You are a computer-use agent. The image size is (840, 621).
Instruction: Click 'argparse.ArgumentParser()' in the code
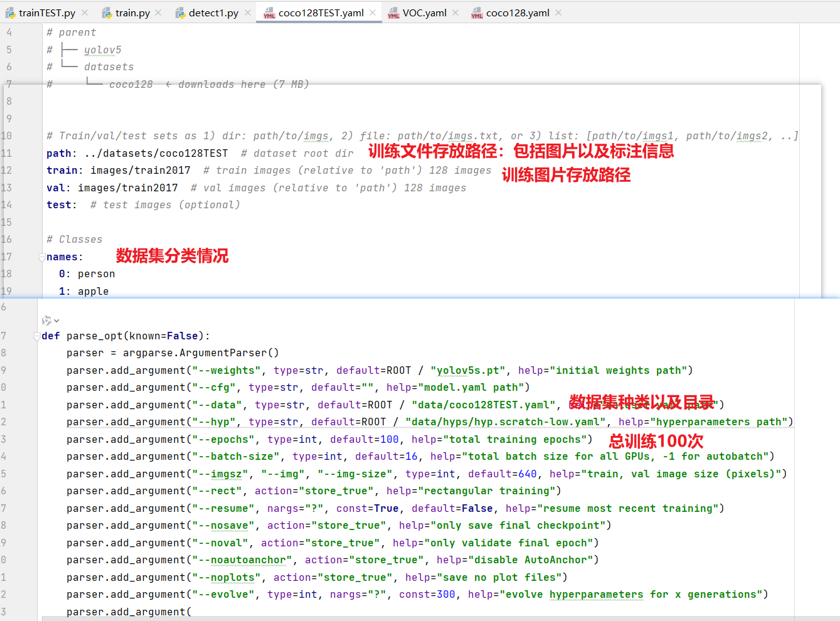[201, 353]
